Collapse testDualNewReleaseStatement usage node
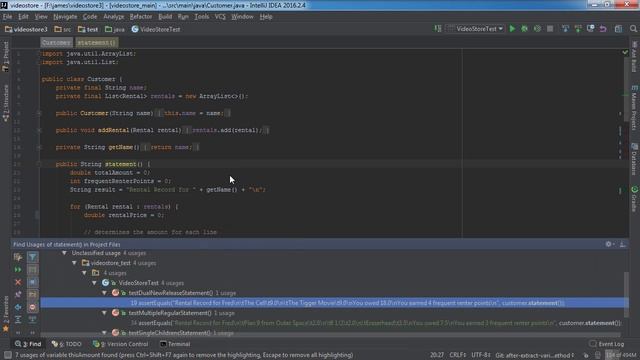640x360 pixels. [x=104, y=293]
